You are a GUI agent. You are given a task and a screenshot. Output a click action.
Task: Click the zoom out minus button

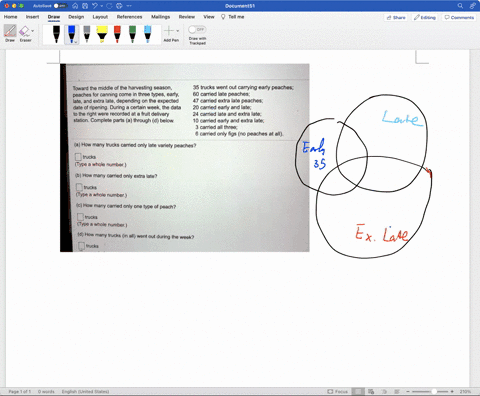(x=407, y=391)
